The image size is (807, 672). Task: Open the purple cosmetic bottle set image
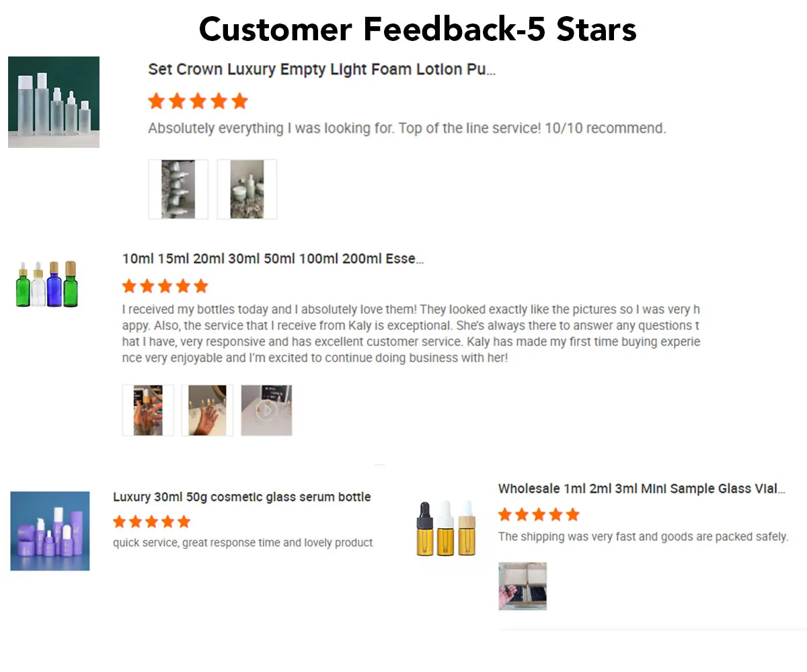pyautogui.click(x=50, y=531)
